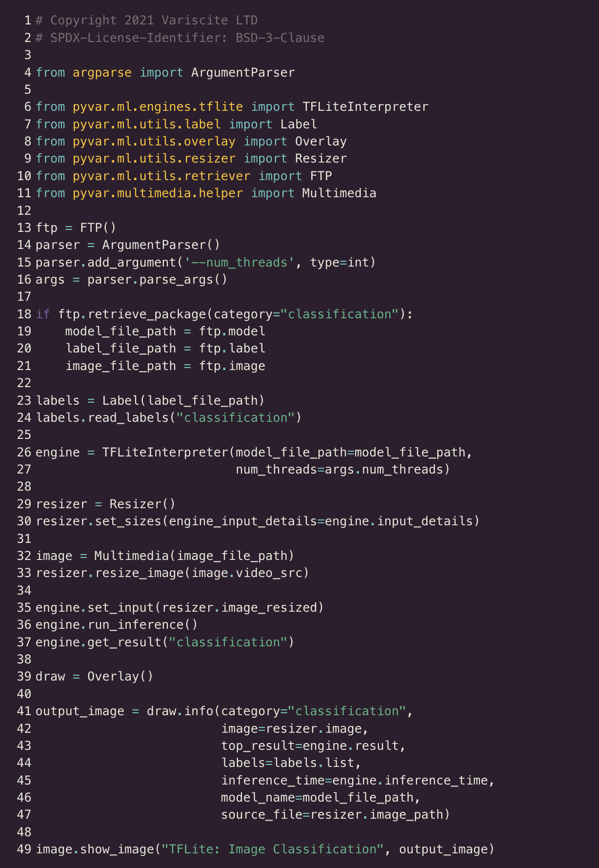
Task: Click the Overlay() constructor on the draw line
Action: coord(120,677)
